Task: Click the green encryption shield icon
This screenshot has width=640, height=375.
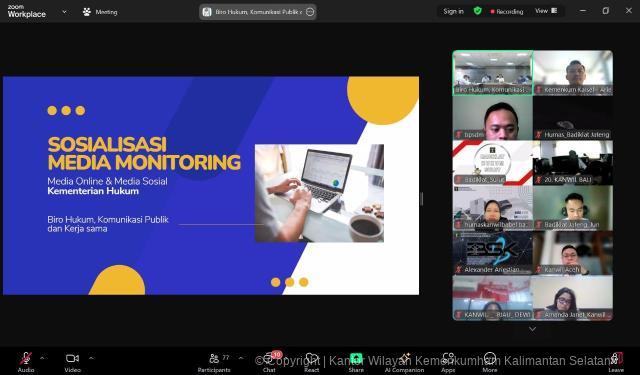Action: (x=477, y=11)
